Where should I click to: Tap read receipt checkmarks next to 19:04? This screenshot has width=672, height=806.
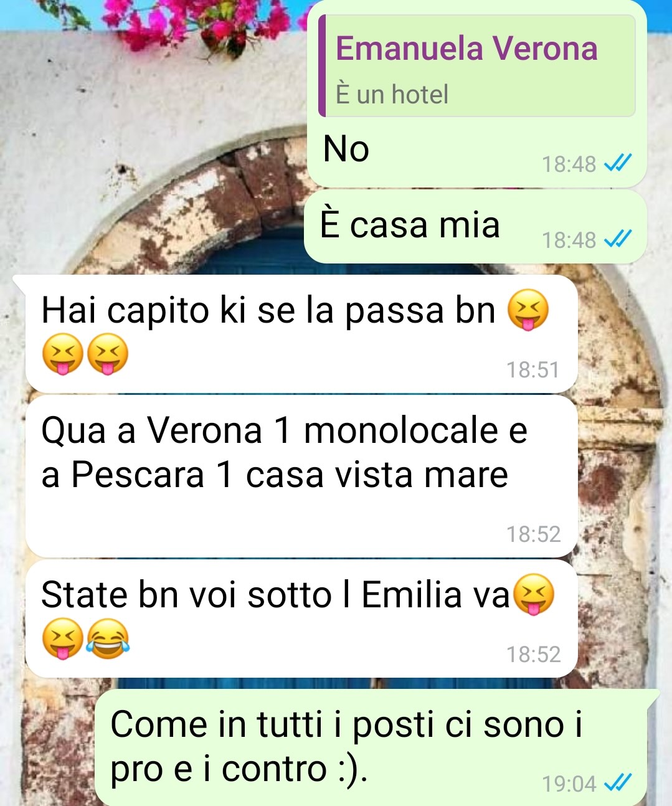pyautogui.click(x=618, y=782)
